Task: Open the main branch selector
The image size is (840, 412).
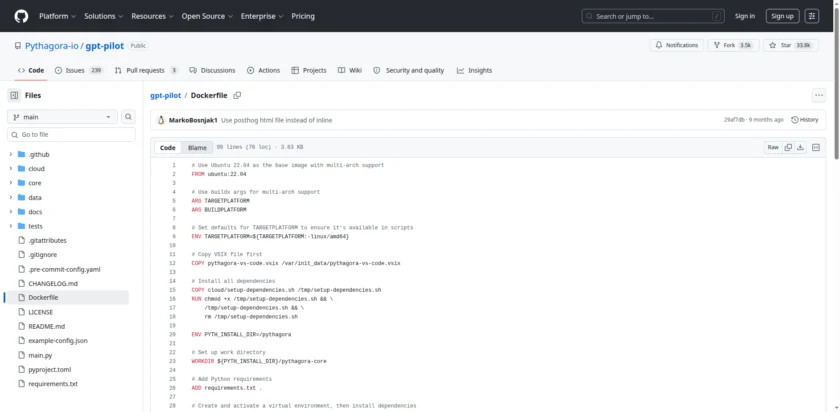Action: point(62,117)
